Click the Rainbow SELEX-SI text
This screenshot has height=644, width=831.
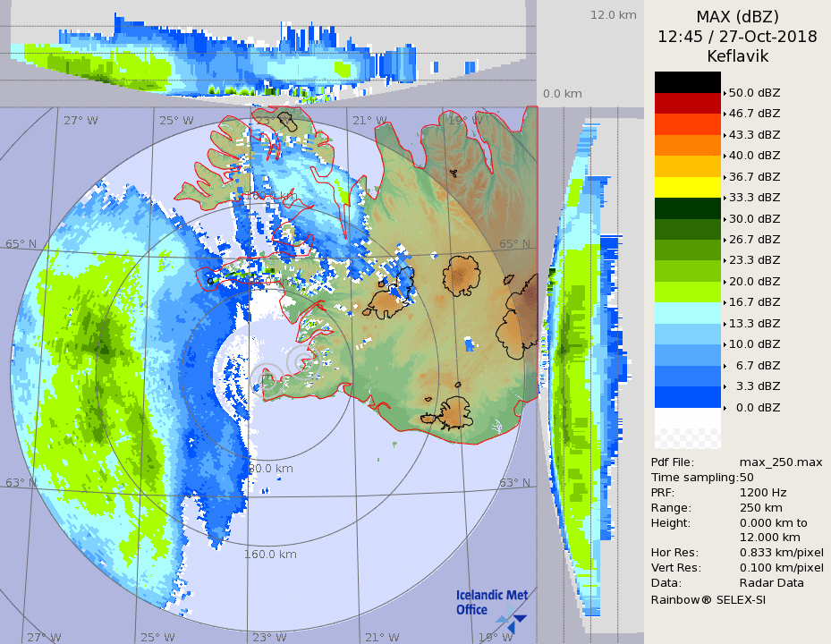(708, 599)
